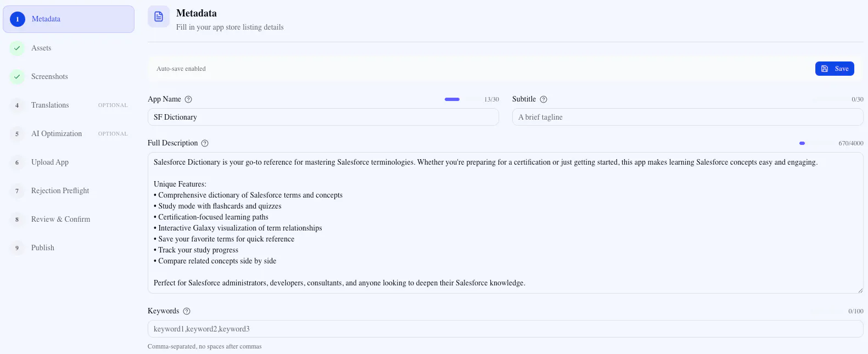The height and width of the screenshot is (354, 868).
Task: Click the Full Description help icon
Action: [x=205, y=143]
